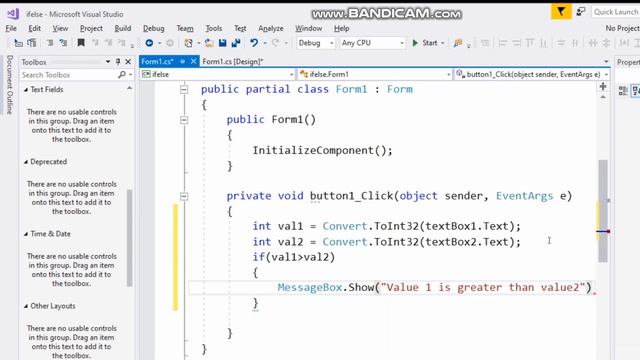This screenshot has width=640, height=360.
Task: Click the bookmark icon in the toolbar
Action: [x=81, y=42]
